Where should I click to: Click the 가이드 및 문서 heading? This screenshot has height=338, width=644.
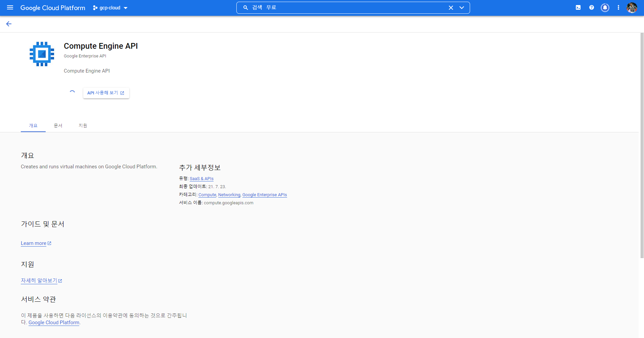click(43, 224)
